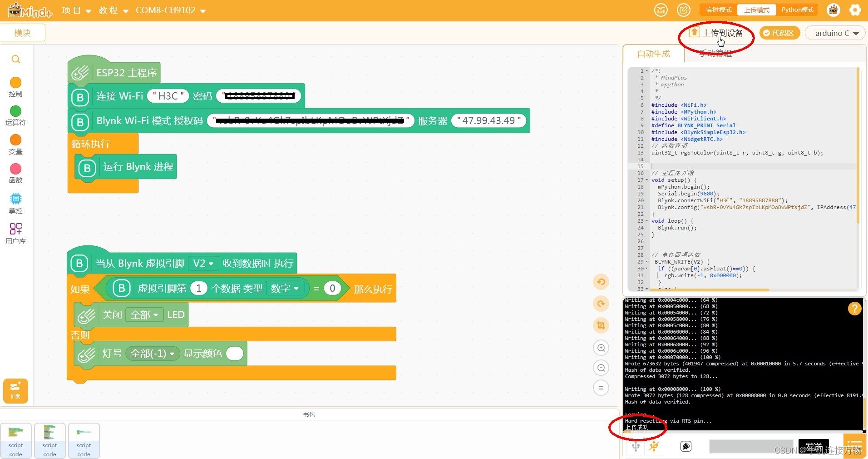Switch to 上传模式 mode
Screen dimensions: 868x459
pyautogui.click(x=757, y=10)
